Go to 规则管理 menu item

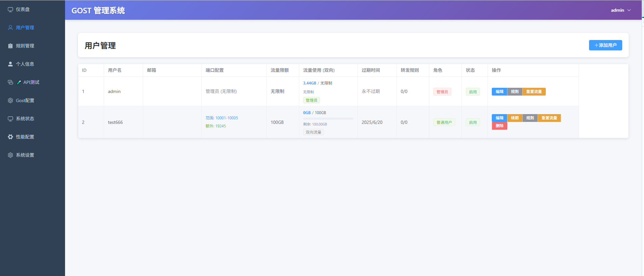coord(25,46)
